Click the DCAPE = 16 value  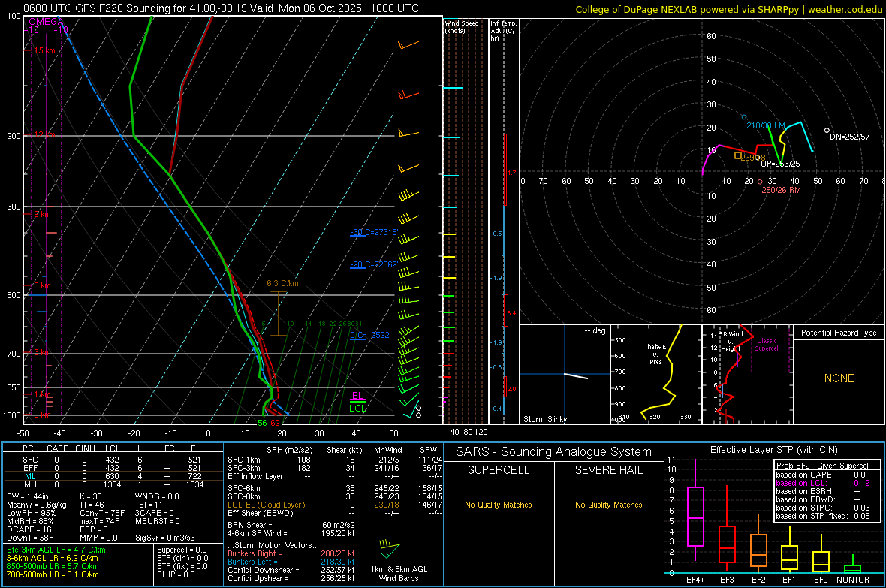click(x=29, y=529)
